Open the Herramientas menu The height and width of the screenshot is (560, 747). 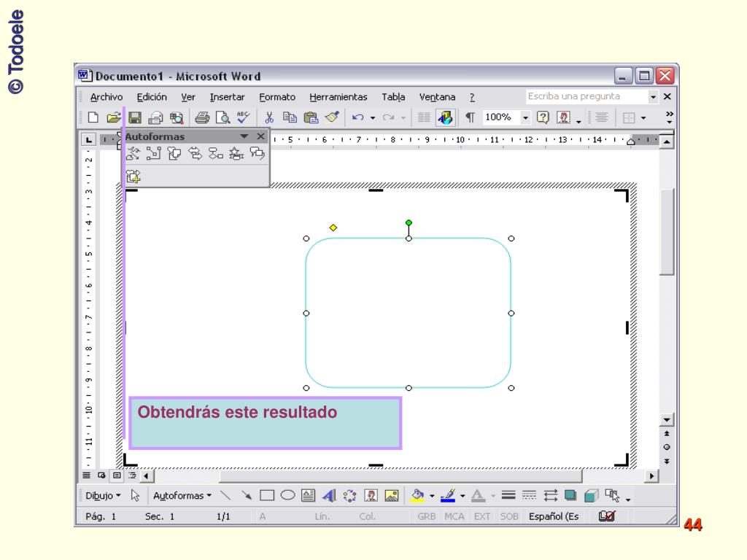click(x=338, y=97)
